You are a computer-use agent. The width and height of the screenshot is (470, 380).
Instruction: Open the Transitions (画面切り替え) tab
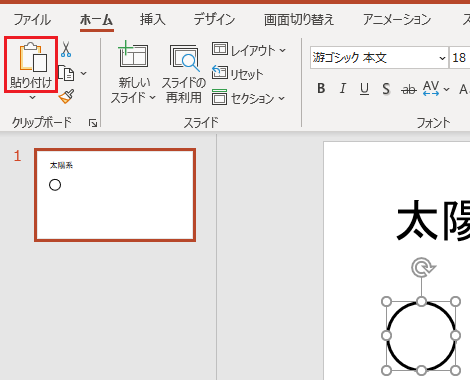pyautogui.click(x=299, y=20)
